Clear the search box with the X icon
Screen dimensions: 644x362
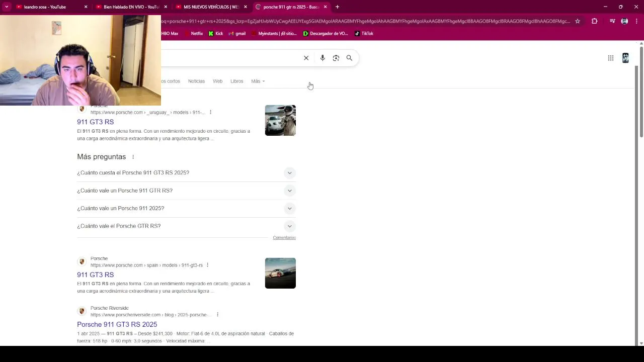pos(306,58)
